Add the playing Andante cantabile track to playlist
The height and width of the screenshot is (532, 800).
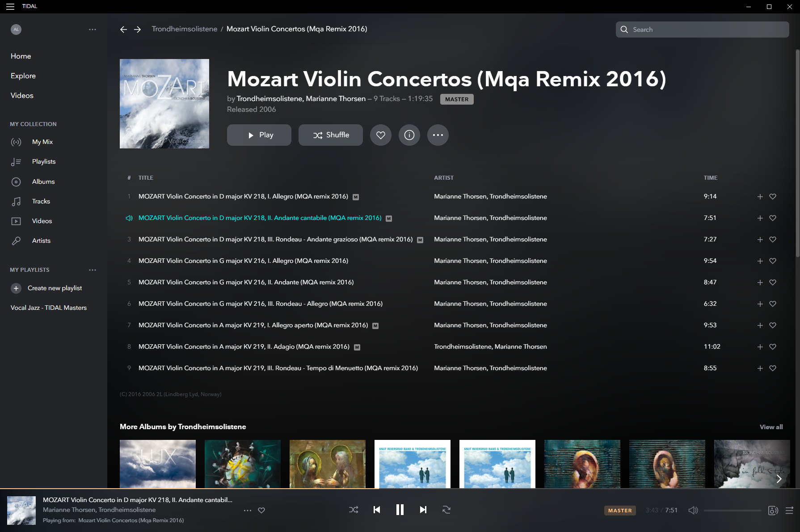(x=760, y=218)
